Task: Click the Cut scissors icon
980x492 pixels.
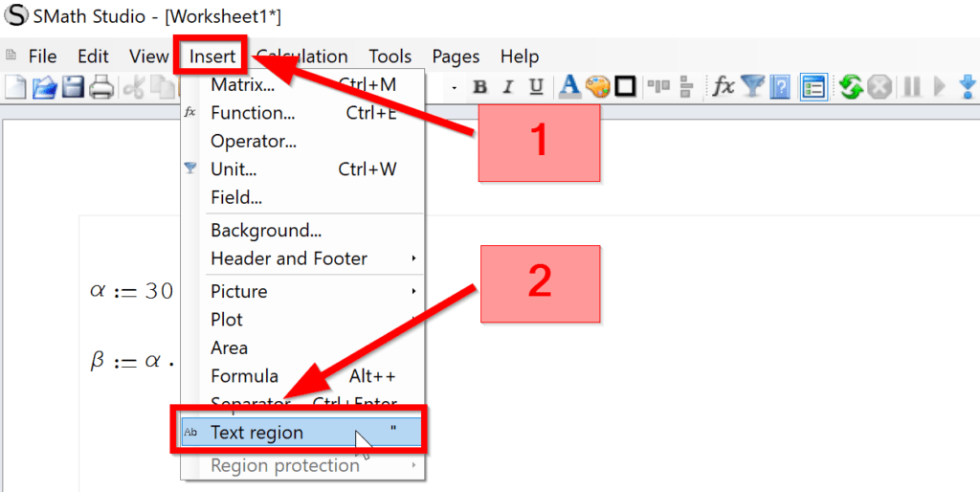Action: tap(134, 87)
